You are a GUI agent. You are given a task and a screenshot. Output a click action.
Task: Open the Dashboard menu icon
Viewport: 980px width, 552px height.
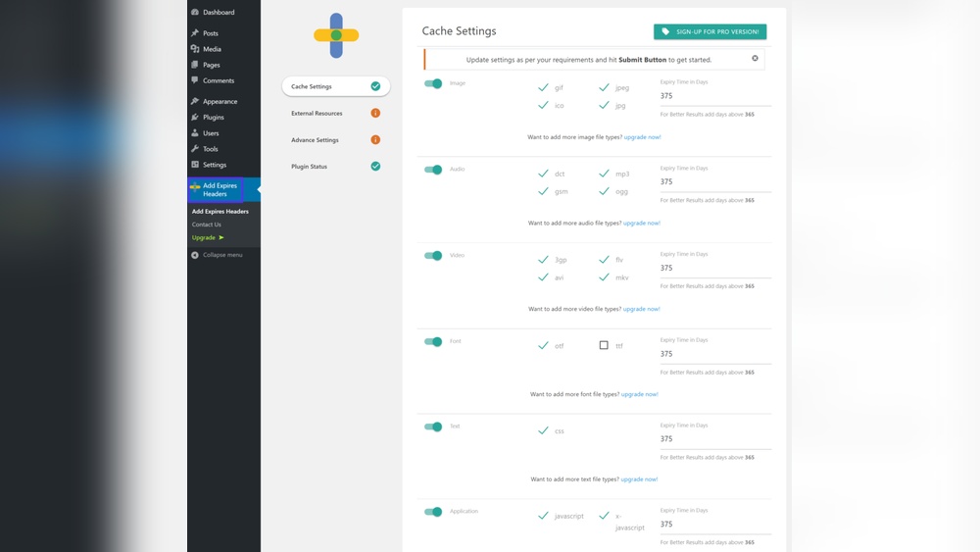click(x=195, y=12)
